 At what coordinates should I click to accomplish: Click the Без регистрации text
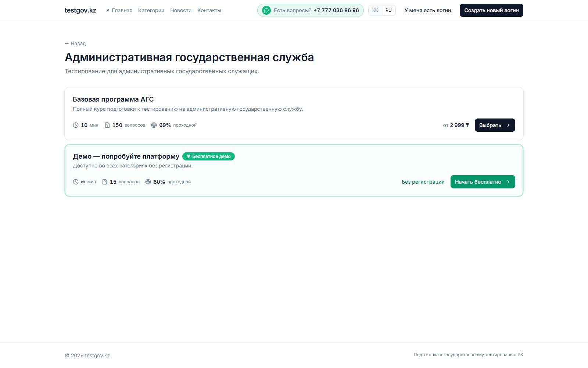pyautogui.click(x=423, y=182)
